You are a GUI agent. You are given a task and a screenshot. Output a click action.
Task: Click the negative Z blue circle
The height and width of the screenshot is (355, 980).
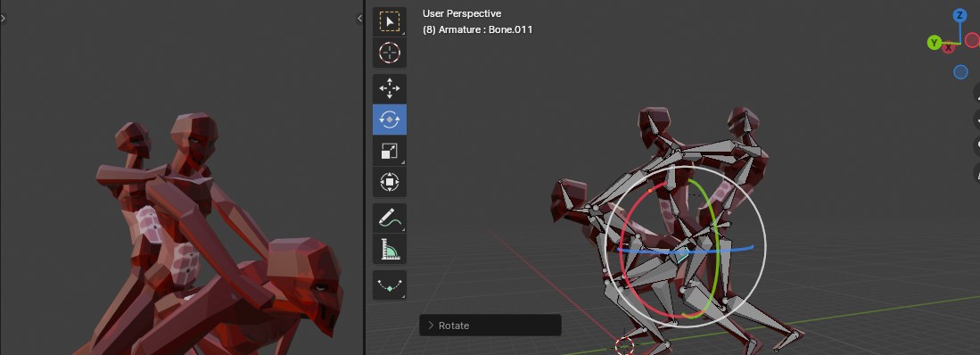pos(960,72)
